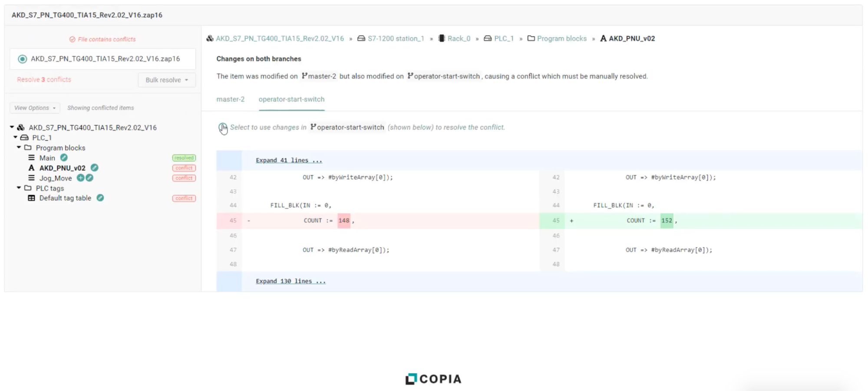Expand 41 hidden lines in diff
The width and height of the screenshot is (868, 391).
point(289,160)
